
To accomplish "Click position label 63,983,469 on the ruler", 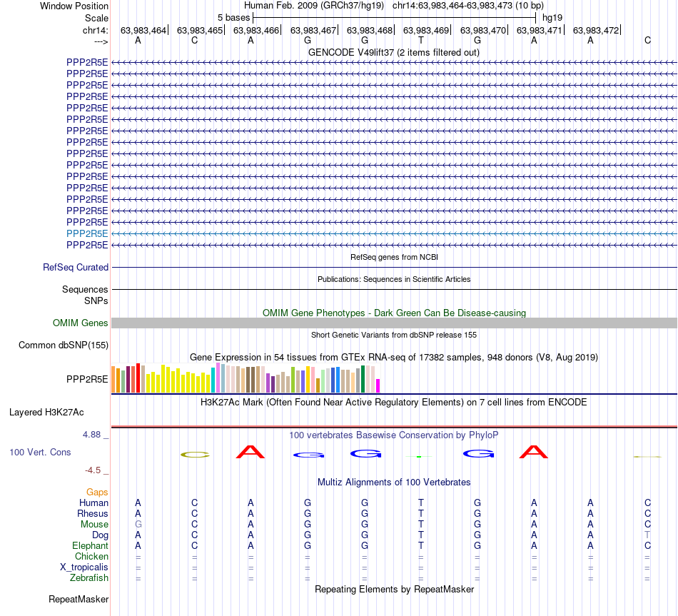I will point(426,30).
